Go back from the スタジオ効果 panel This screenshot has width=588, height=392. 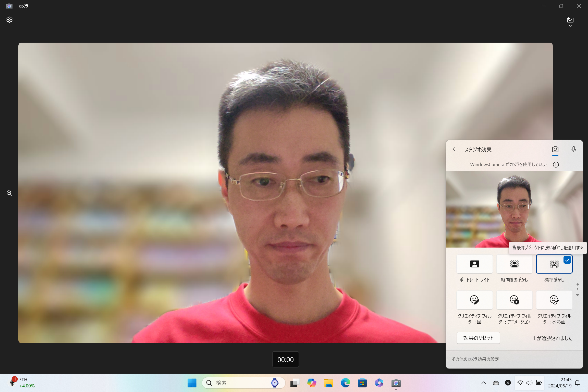455,149
